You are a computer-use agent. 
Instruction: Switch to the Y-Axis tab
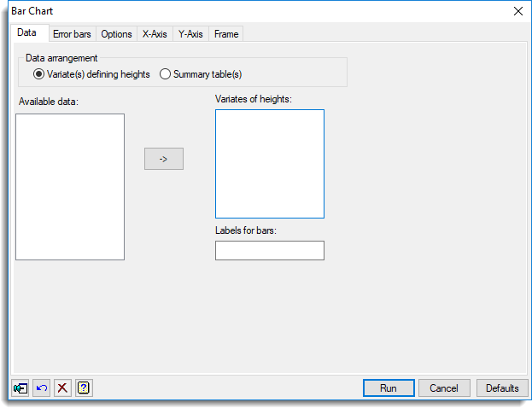[x=190, y=34]
